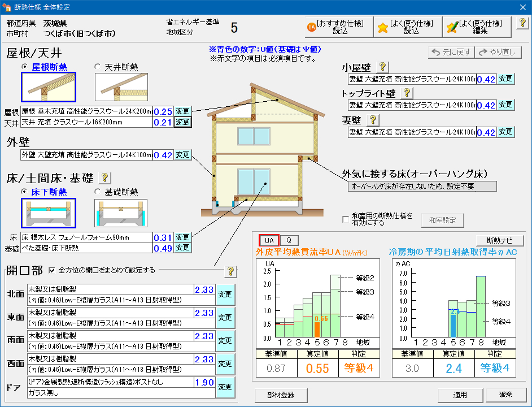Image resolution: width=532 pixels, height=407 pixels.
Task: Click help icon next to 床/土間床・基礎
Action: [x=105, y=177]
